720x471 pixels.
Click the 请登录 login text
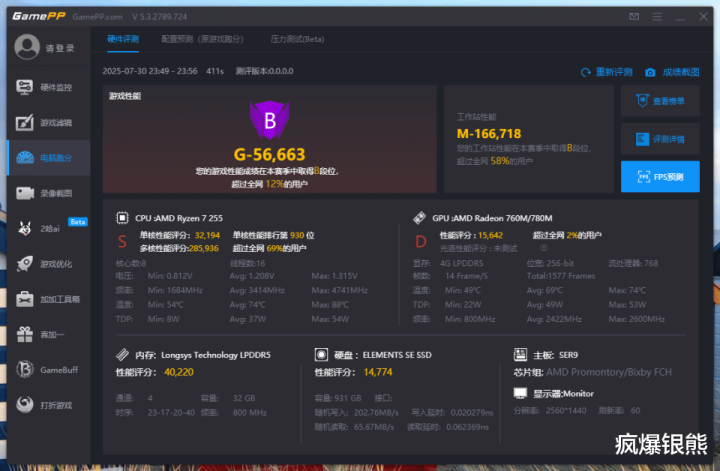60,48
